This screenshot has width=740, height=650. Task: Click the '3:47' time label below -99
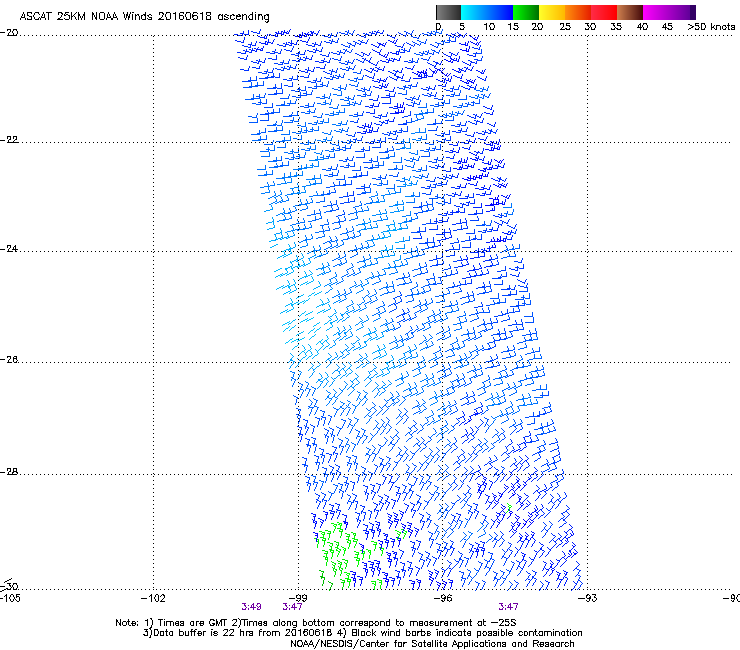tap(293, 607)
